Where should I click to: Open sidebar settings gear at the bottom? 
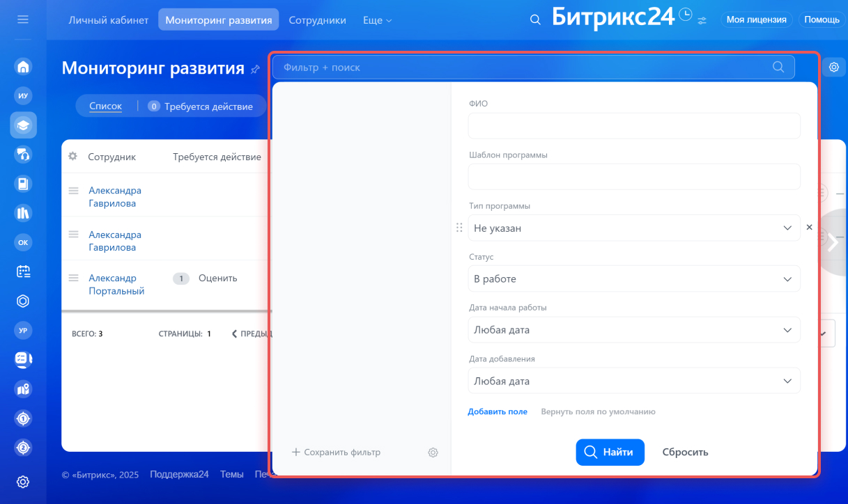click(x=23, y=482)
